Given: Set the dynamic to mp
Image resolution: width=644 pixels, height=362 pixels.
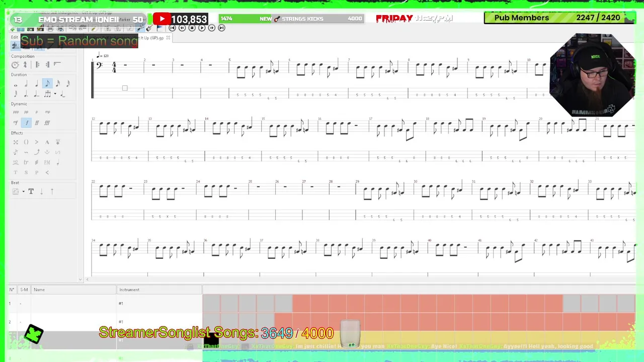Looking at the screenshot, I should click(47, 112).
